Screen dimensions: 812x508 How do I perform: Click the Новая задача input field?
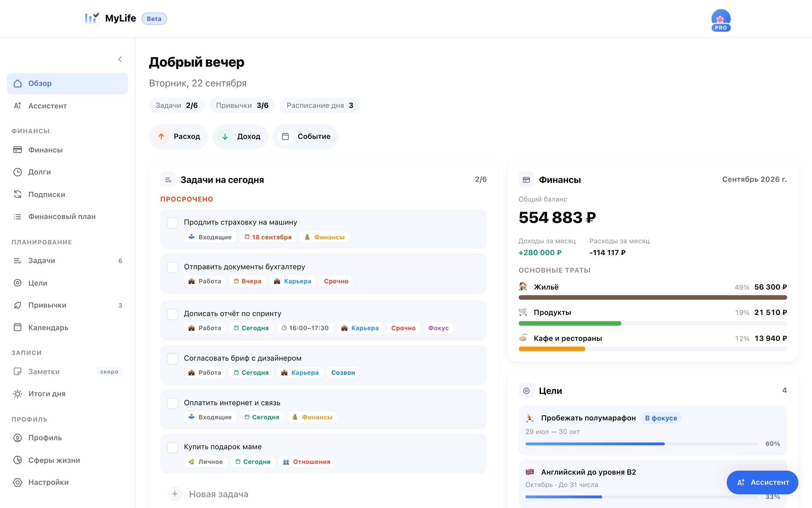323,494
